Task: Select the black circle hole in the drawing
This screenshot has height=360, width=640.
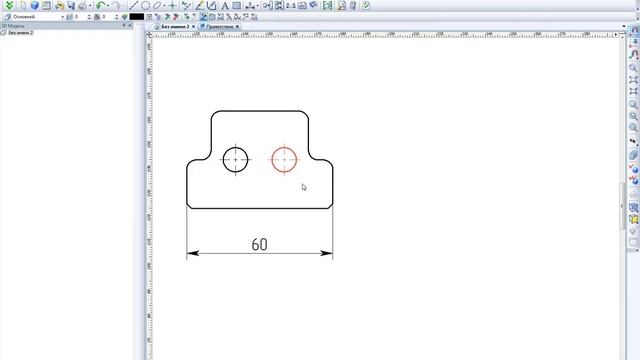Action: pos(236,160)
